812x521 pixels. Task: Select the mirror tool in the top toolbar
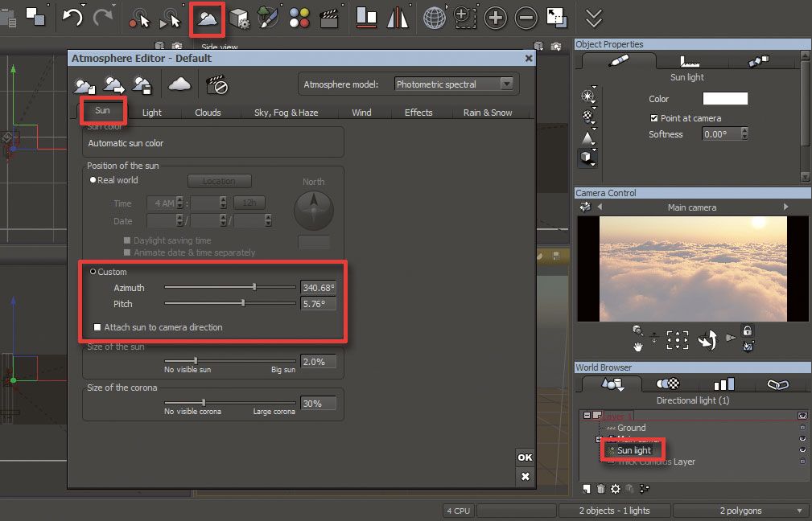tap(400, 16)
